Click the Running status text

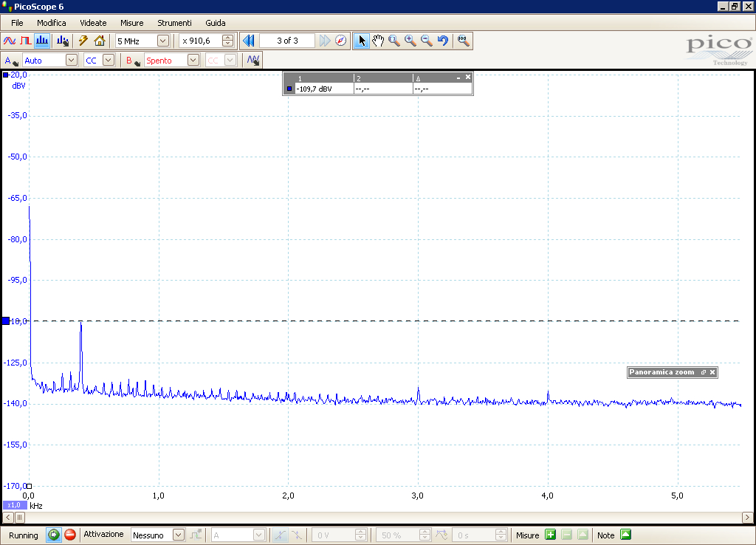[23, 535]
